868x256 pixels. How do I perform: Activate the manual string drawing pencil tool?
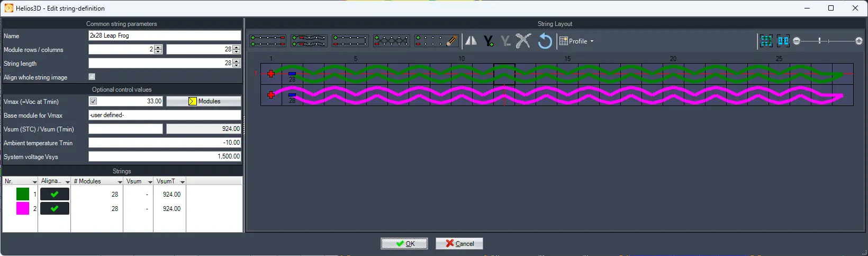coord(437,41)
